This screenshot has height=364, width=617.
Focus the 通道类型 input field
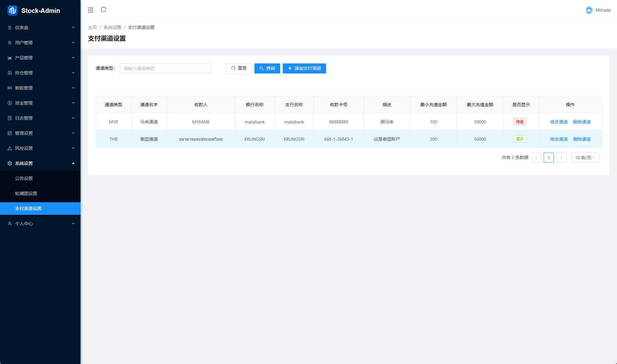click(x=165, y=68)
